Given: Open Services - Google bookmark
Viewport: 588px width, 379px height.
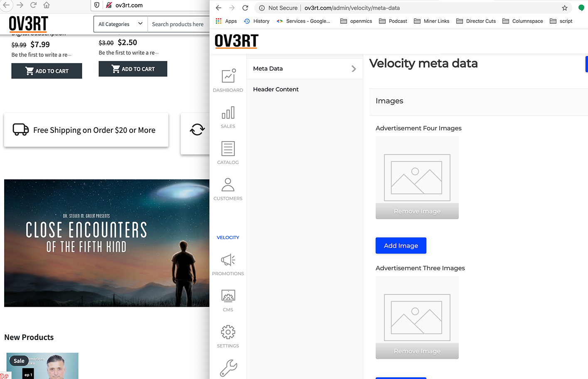Looking at the screenshot, I should pyautogui.click(x=303, y=21).
